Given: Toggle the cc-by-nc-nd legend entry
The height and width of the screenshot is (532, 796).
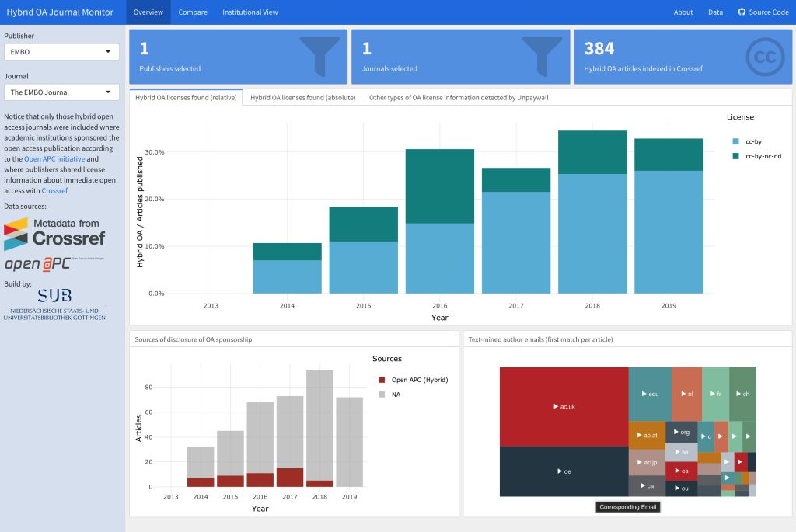Looking at the screenshot, I should pos(756,157).
